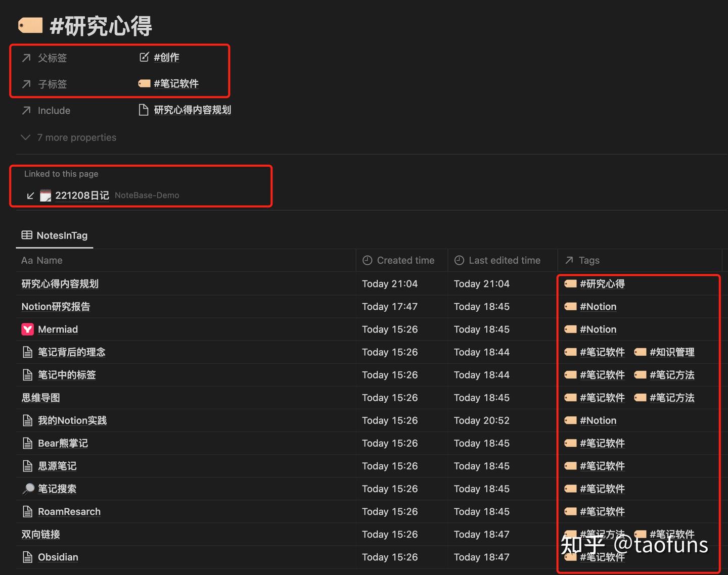Click the arrow icon in Tags header
Viewport: 728px width, 575px height.
(569, 260)
